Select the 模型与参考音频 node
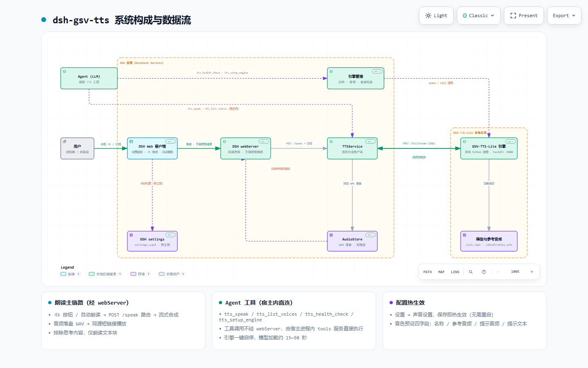 [489, 241]
